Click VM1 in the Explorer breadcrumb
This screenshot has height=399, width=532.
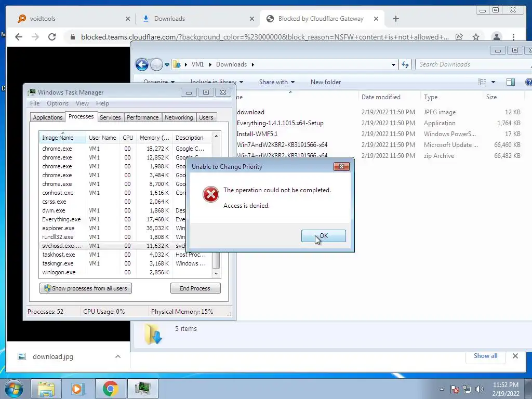coord(197,64)
